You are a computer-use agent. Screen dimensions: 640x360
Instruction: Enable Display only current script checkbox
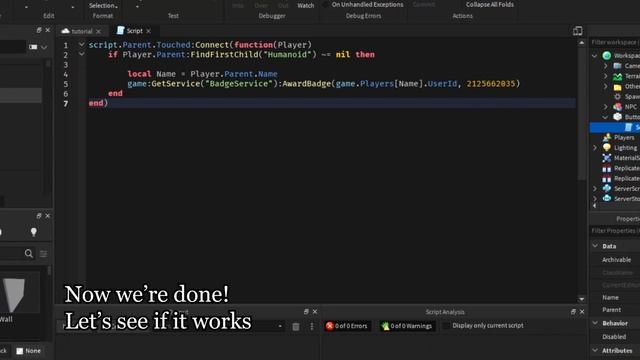(x=446, y=326)
